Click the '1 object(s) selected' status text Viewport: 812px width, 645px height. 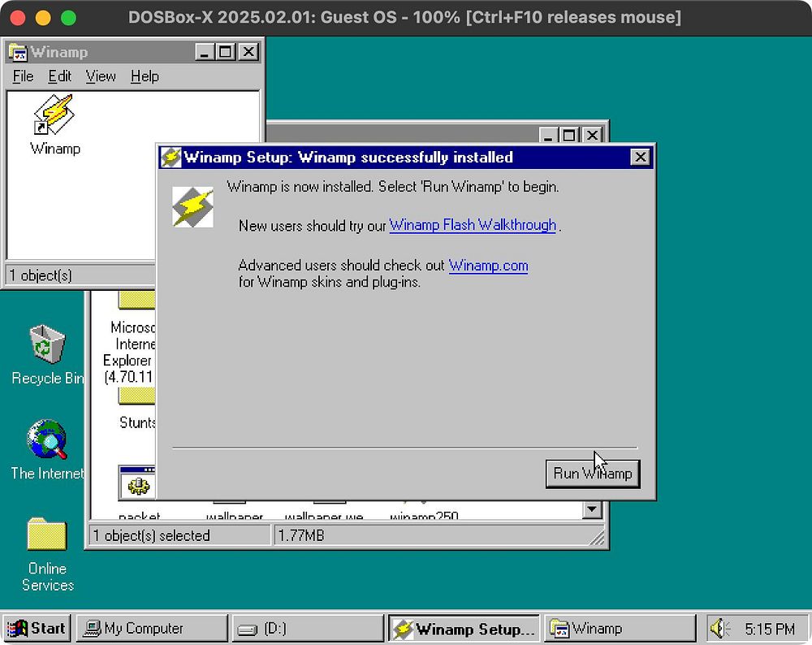151,535
